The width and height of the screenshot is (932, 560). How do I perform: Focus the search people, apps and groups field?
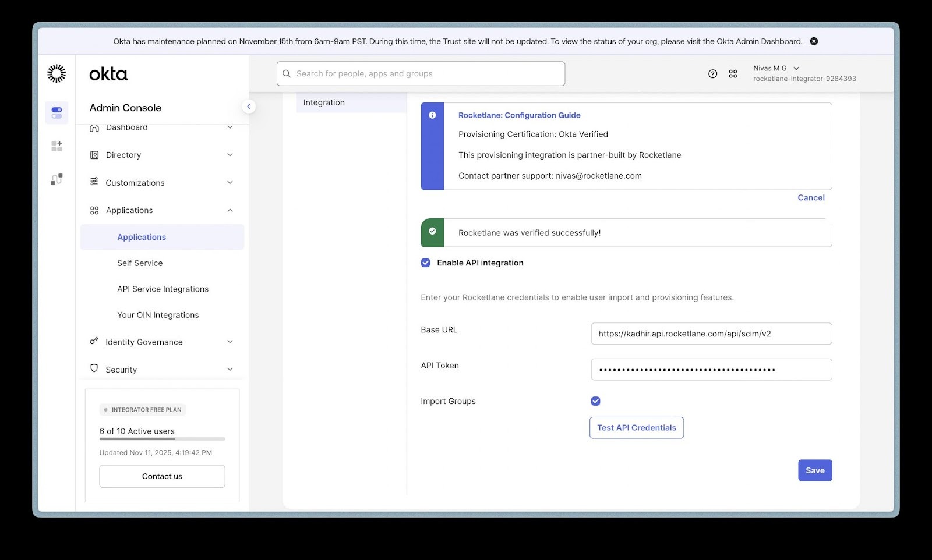point(421,74)
